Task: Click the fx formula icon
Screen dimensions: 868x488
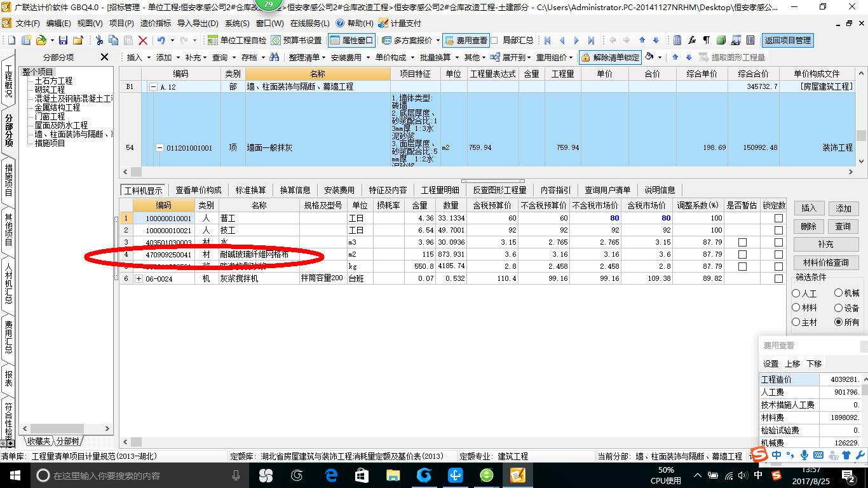Action: [x=692, y=40]
